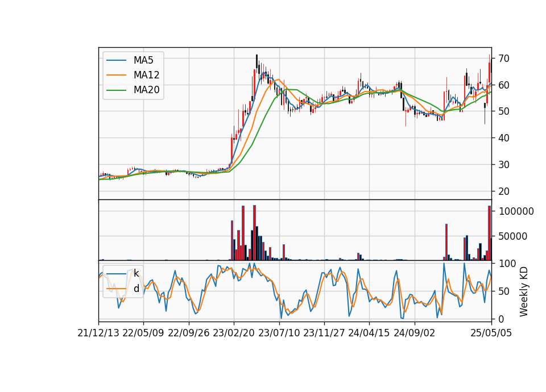Viewport: 546px width, 392px height.
Task: Click the MA20 legend label
Action: [x=146, y=90]
